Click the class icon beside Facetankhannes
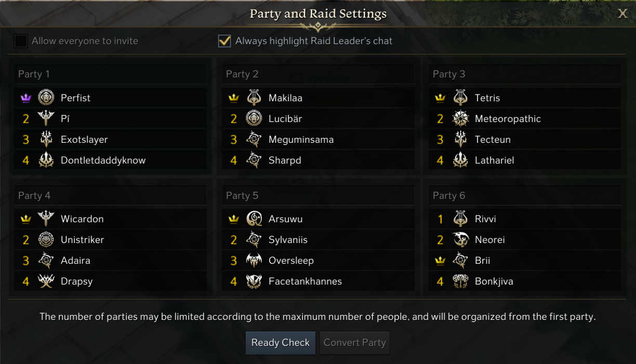The width and height of the screenshot is (636, 364). (x=254, y=281)
